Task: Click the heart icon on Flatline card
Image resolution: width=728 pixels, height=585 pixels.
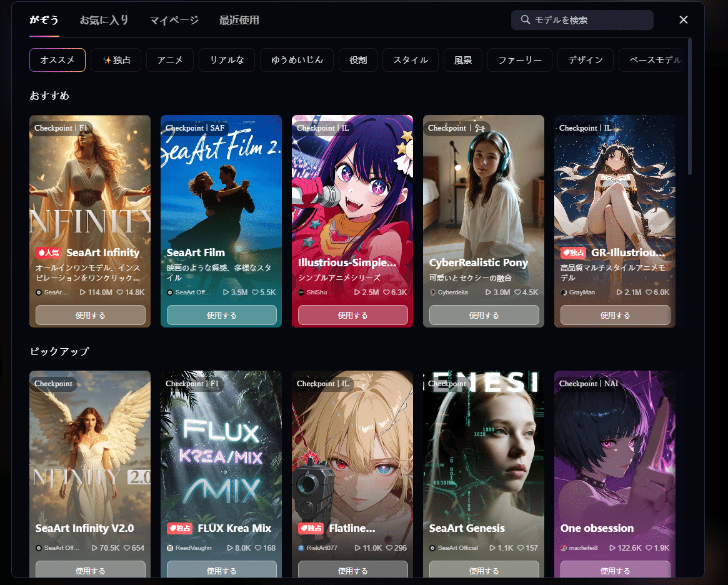Action: 389,548
